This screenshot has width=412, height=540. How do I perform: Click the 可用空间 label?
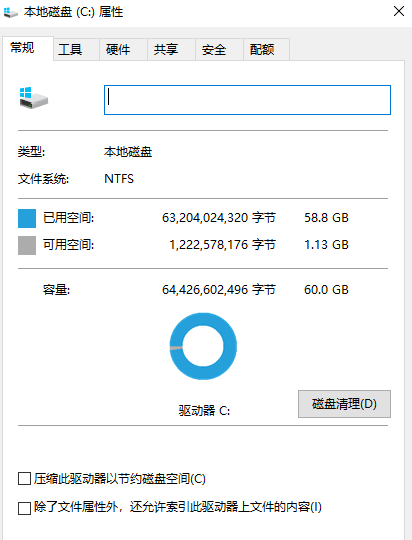68,245
